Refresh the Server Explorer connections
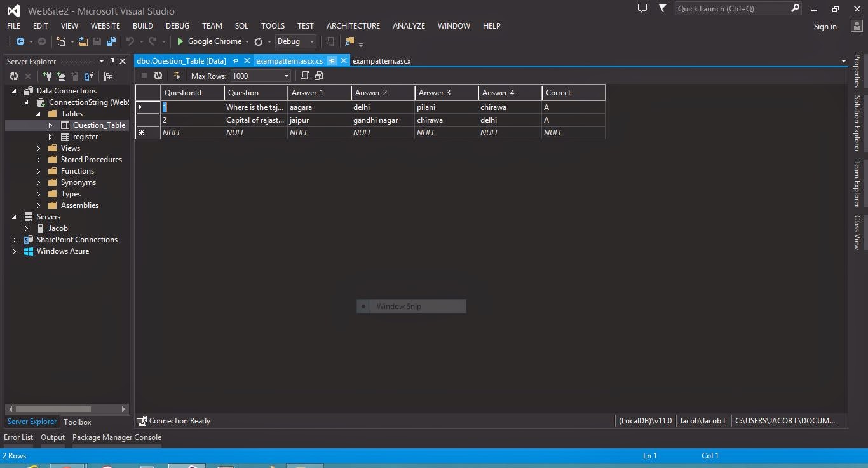 point(13,76)
